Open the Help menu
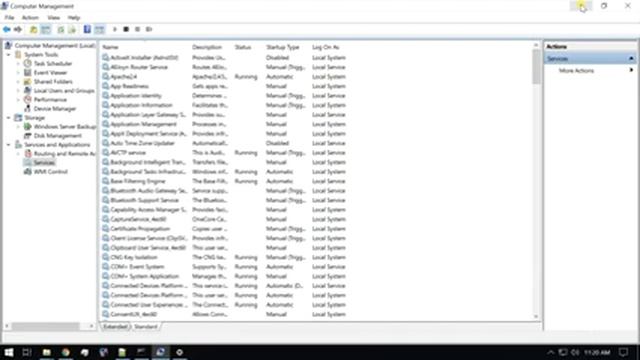 [x=74, y=18]
